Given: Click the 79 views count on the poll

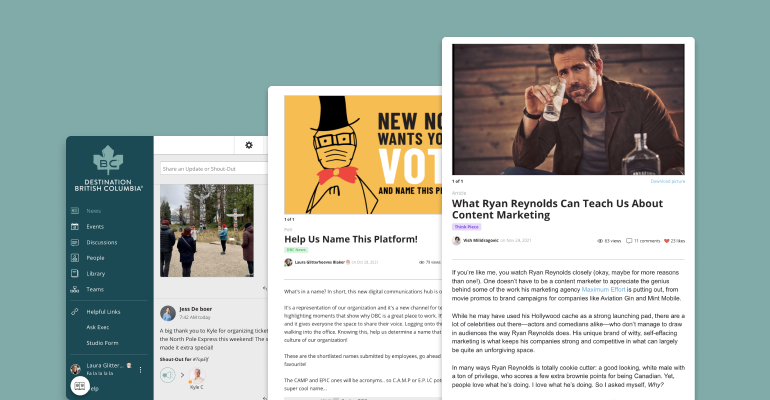Looking at the screenshot, I should [x=433, y=263].
